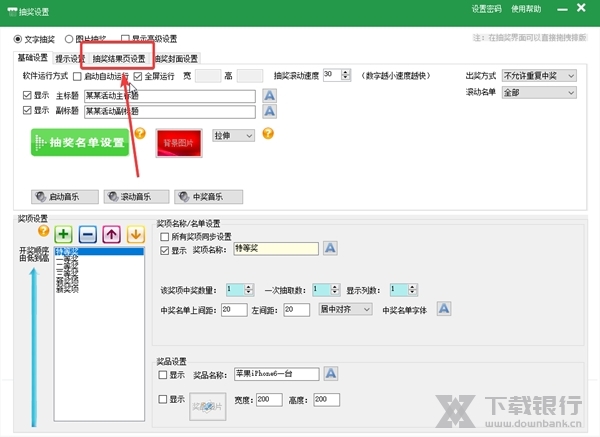Open the 居中对齐 alignment dropdown
The height and width of the screenshot is (437, 600).
point(345,309)
